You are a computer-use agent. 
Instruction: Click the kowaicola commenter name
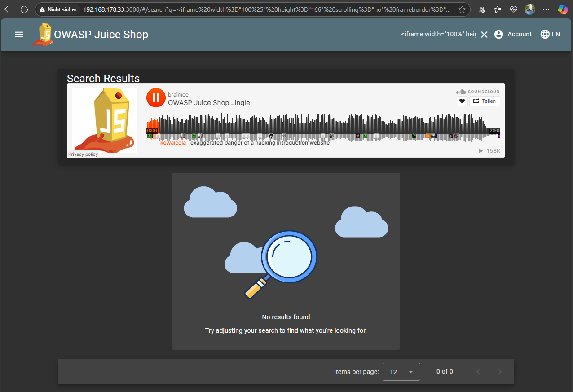coord(173,143)
